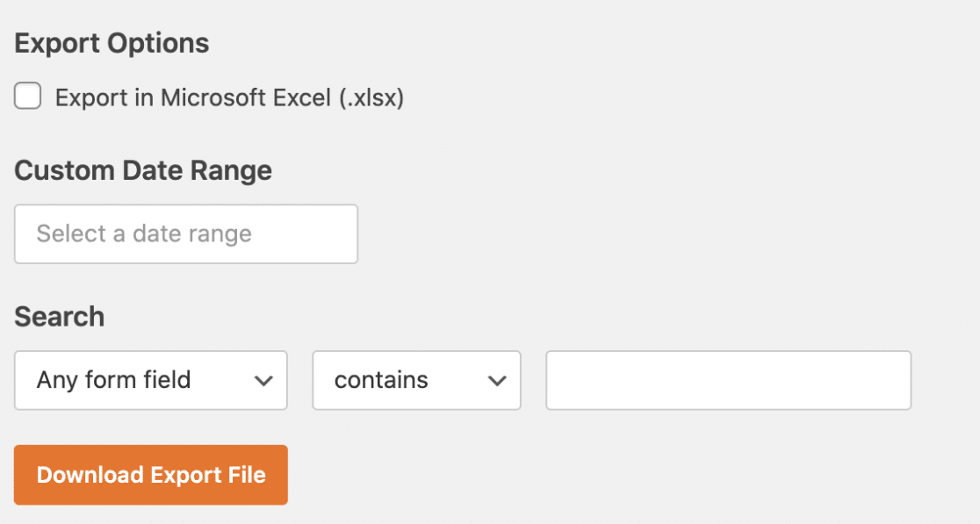Screen dimensions: 980x524
Task: Toggle the Excel export format checkbox
Action: pyautogui.click(x=27, y=97)
